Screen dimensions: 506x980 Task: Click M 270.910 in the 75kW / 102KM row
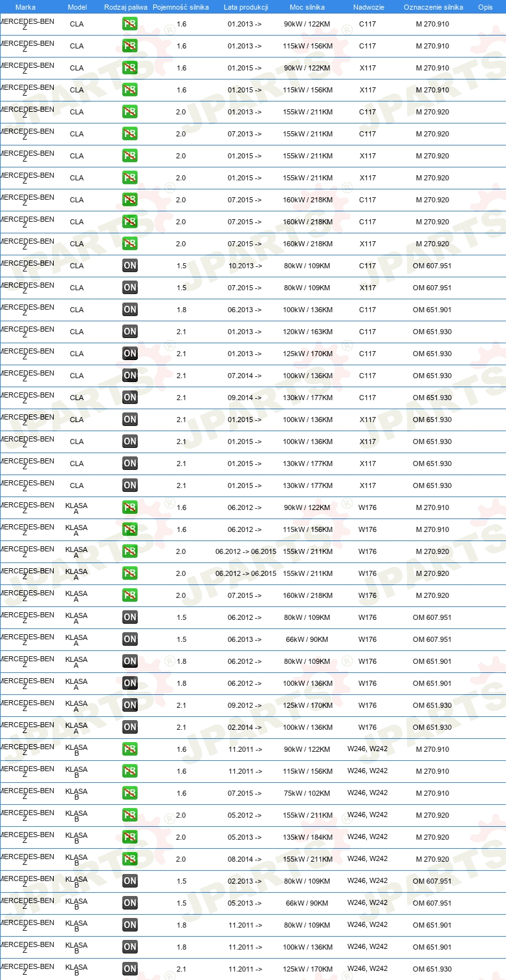pos(432,793)
